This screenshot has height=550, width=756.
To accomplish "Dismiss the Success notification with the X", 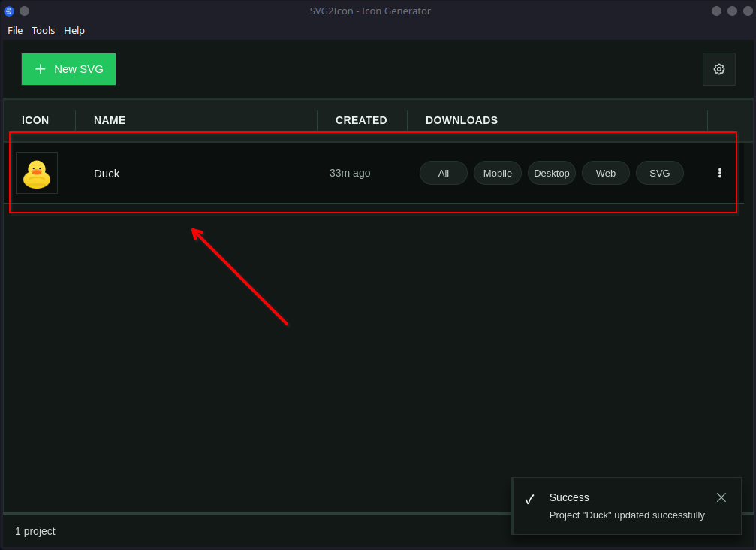I will point(721,497).
